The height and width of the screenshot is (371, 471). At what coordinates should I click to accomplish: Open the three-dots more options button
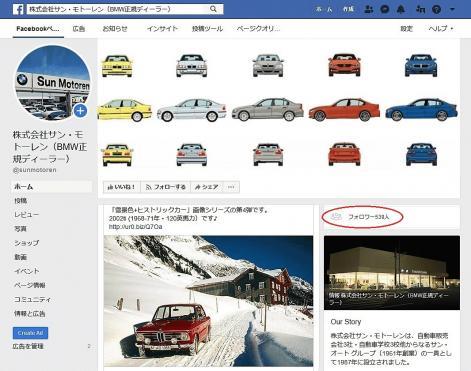coord(231,187)
